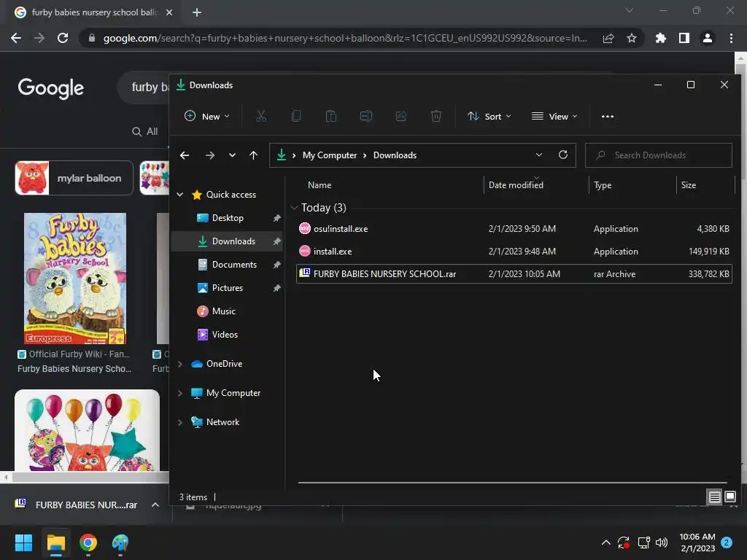Collapse the Quick access tree
This screenshot has width=747, height=560.
[180, 194]
